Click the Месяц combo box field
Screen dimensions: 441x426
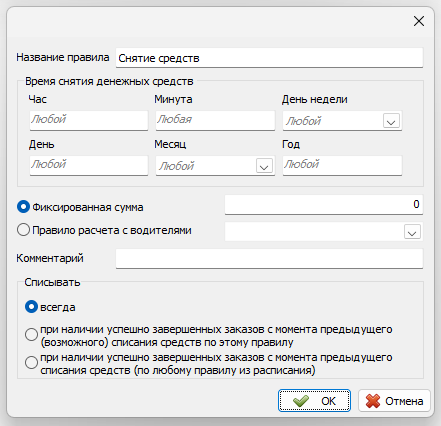pyautogui.click(x=215, y=166)
